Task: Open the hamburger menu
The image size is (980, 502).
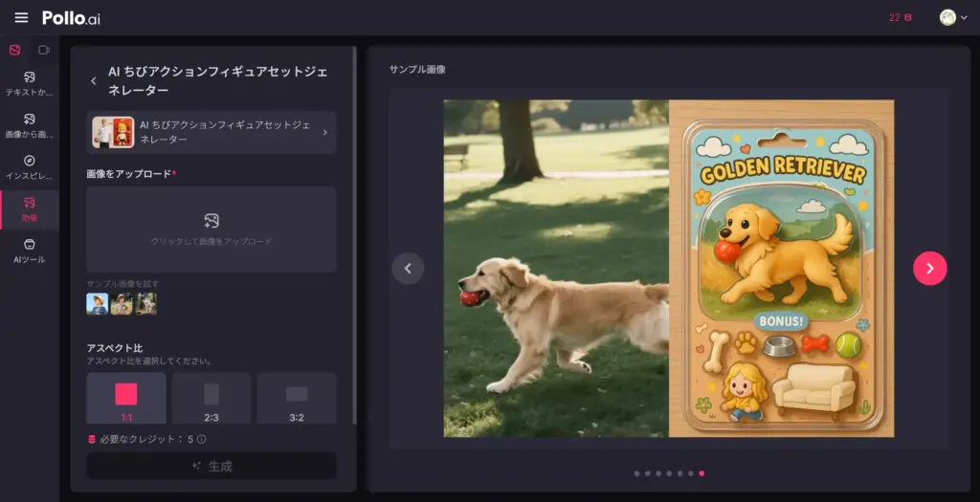Action: 21,17
